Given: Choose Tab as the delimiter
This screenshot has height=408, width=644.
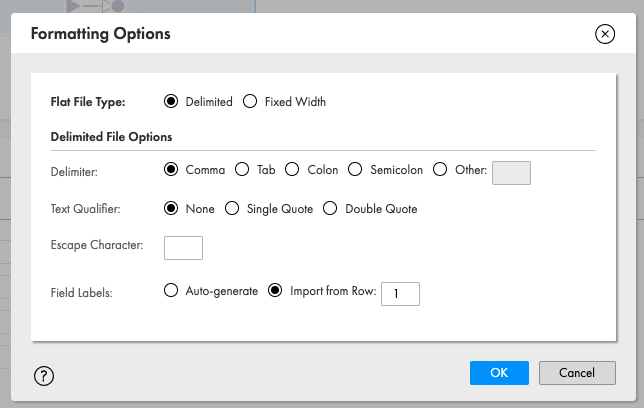Looking at the screenshot, I should 242,169.
